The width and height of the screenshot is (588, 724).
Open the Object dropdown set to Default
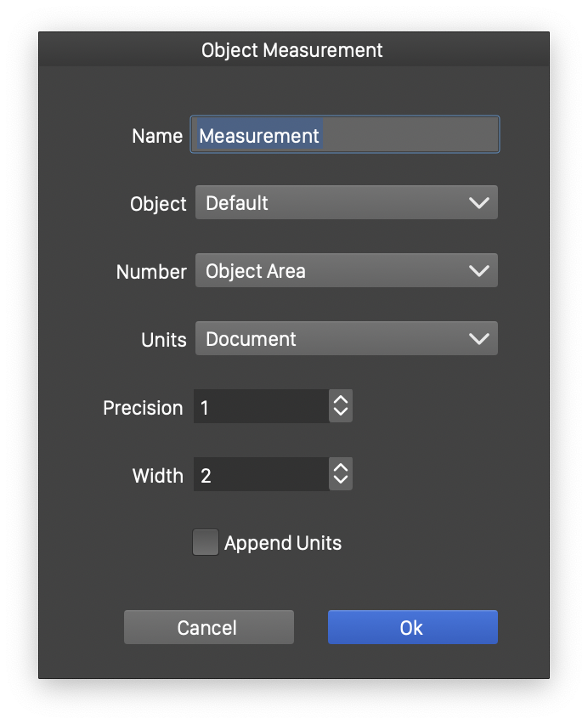(346, 203)
